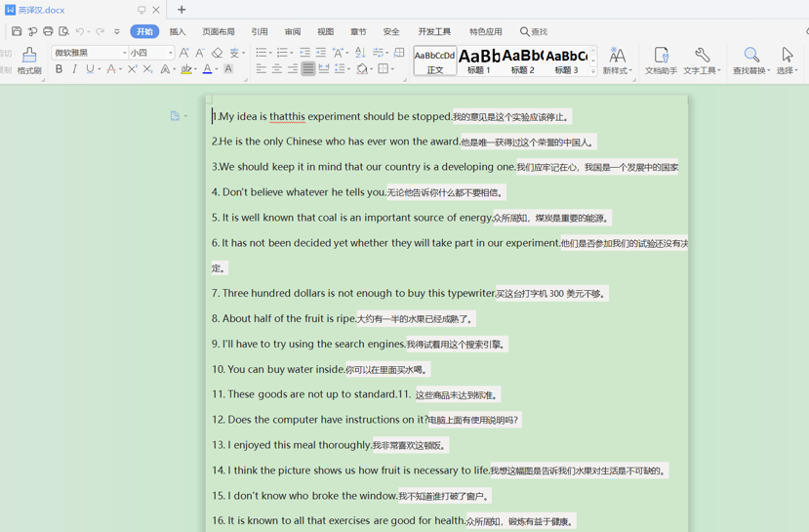Viewport: 809px width, 532px height.
Task: Toggle Bold formatting
Action: 60,69
